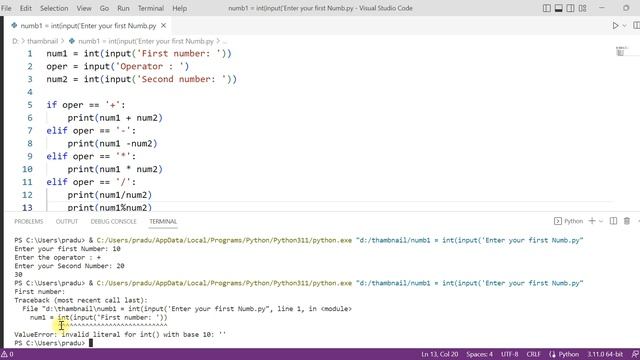Click 'Second number: ' string on line 3
This screenshot has width=640, height=360.
[183, 79]
